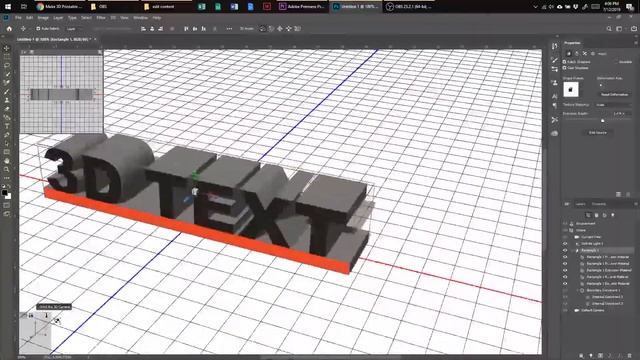Screen dimensions: 640x360
Task: Select the Hand tool in the left toolbar
Action: point(7,161)
